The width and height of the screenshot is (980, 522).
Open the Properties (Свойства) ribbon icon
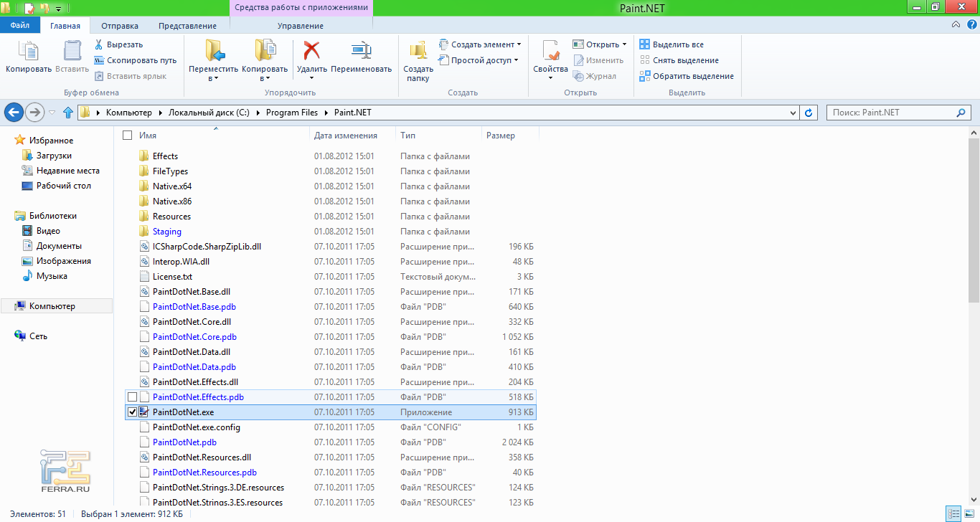pyautogui.click(x=550, y=51)
